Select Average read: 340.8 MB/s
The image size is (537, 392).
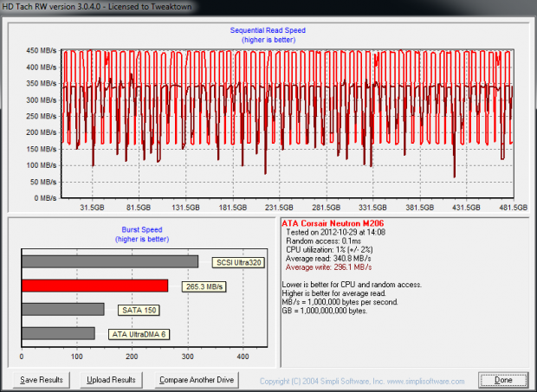328,259
